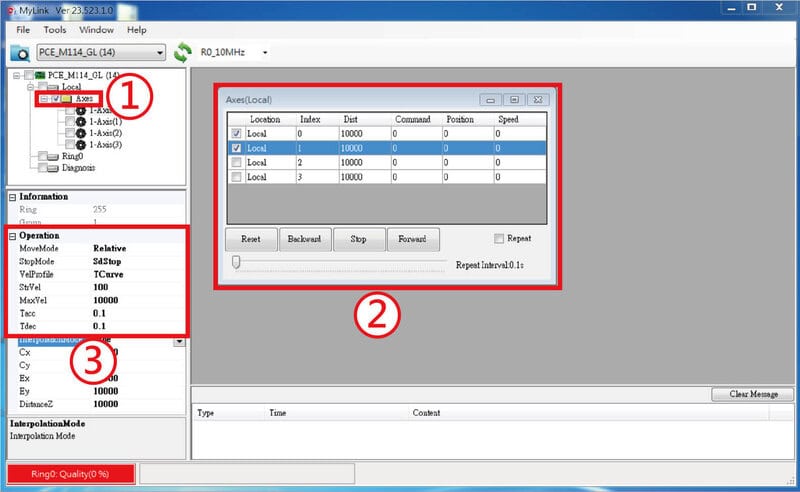The image size is (800, 492).
Task: Click the green refresh arrows icon
Action: (x=183, y=52)
